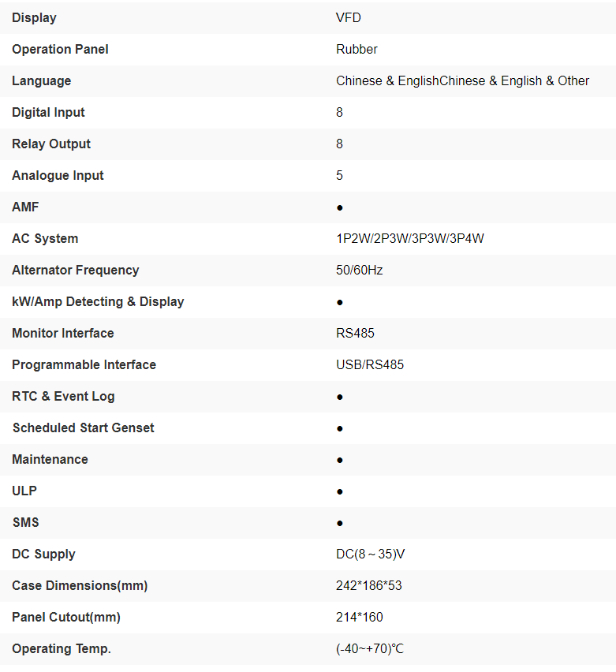This screenshot has width=616, height=672.
Task: Click the SMS row bullet dot
Action: tap(340, 523)
